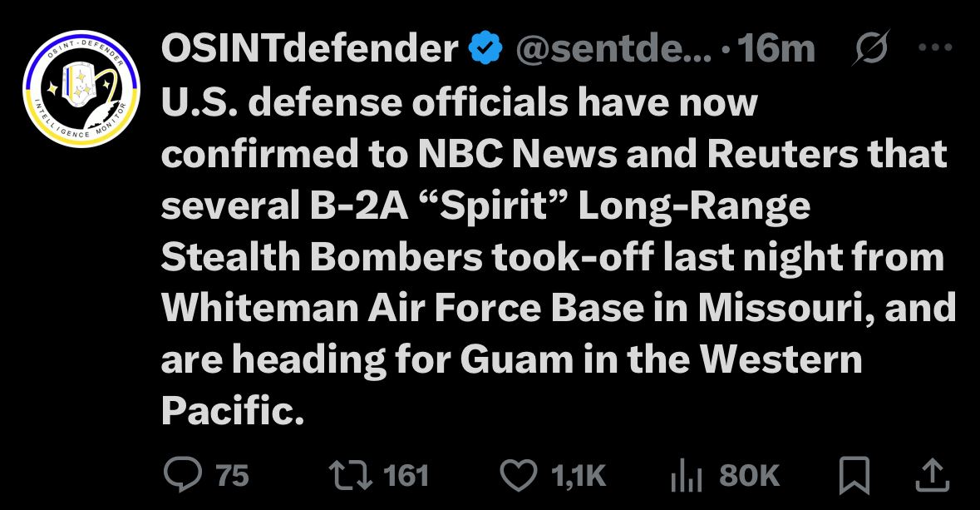The image size is (980, 510).
Task: Click the reply speech bubble icon
Action: [x=183, y=475]
